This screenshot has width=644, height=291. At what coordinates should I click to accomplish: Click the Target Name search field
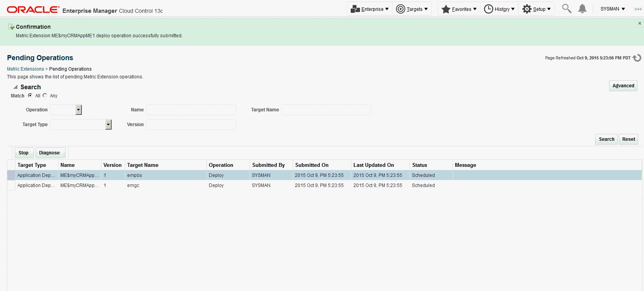[x=326, y=110]
